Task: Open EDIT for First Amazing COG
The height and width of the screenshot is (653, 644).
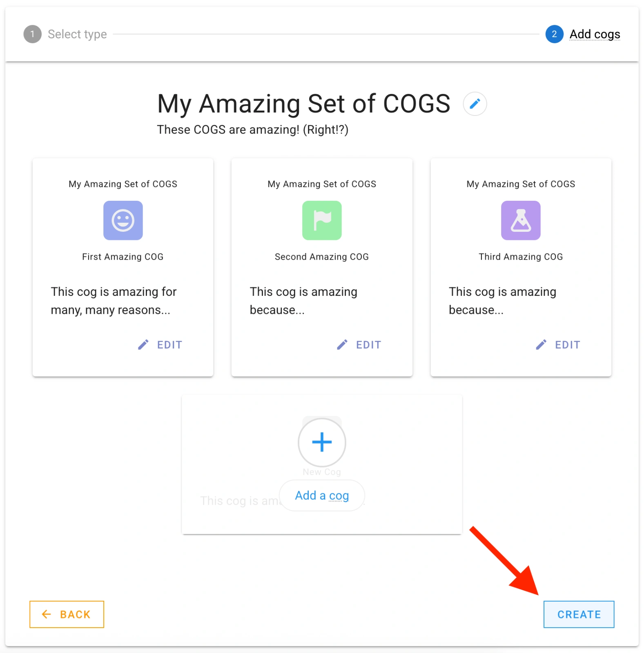Action: click(x=169, y=344)
